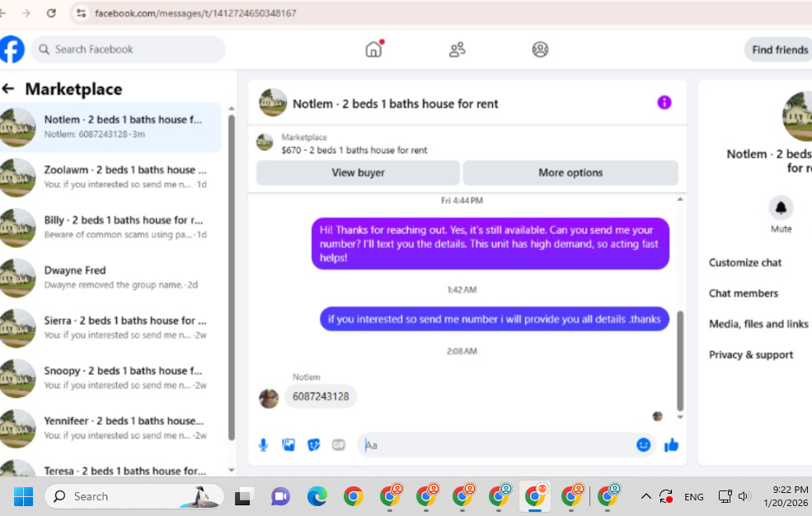
Task: Click the View buyer button
Action: [x=358, y=172]
